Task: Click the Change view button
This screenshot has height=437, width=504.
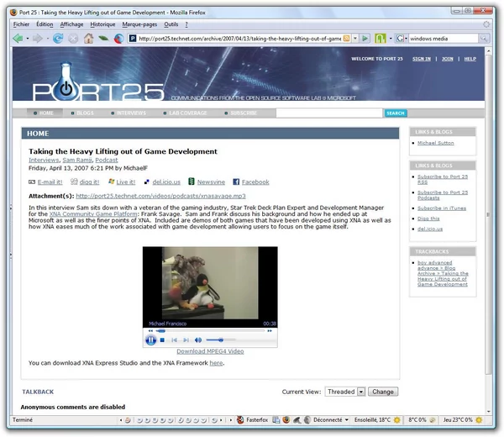Action: click(x=383, y=392)
